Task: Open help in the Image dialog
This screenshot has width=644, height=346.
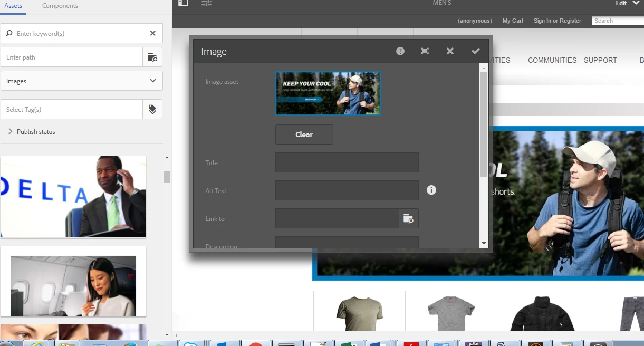Action: coord(400,51)
